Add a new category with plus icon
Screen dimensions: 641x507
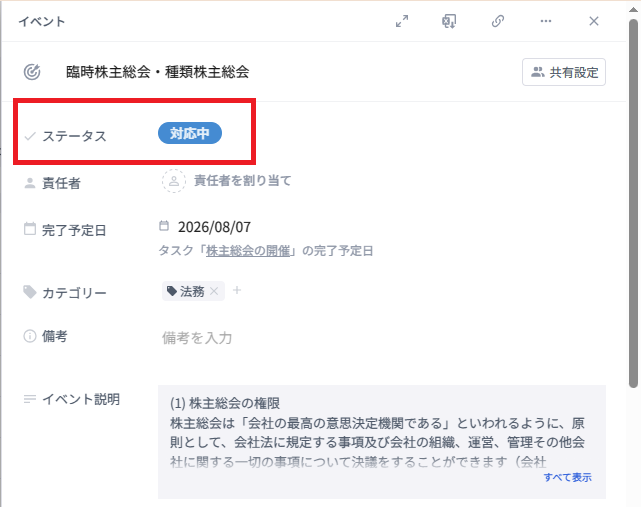237,291
